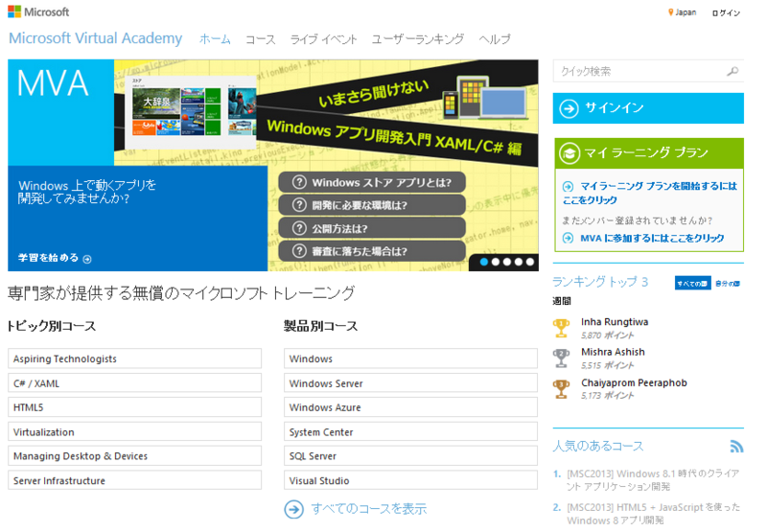Click the 学習を始める link
767x532 pixels.
pos(49,258)
